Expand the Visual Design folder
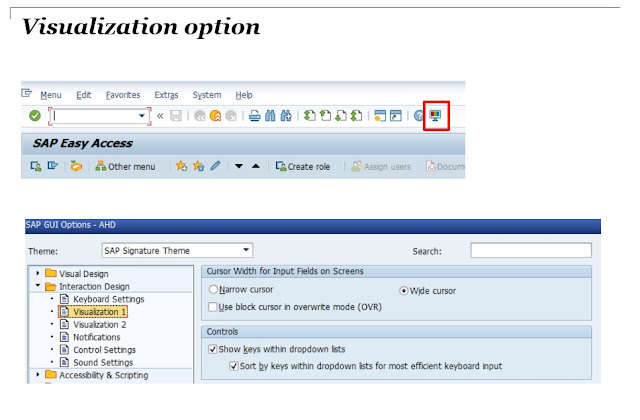Image resolution: width=640 pixels, height=420 pixels. [x=38, y=273]
